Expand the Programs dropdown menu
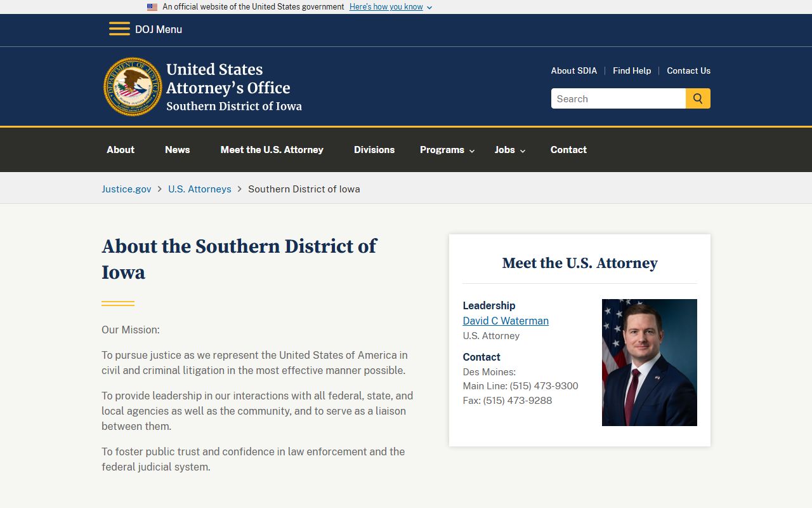The width and height of the screenshot is (812, 508). point(447,150)
